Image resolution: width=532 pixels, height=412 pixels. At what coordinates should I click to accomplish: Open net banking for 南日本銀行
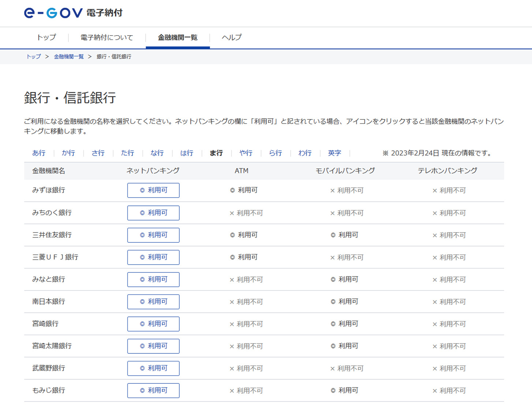[x=153, y=302]
